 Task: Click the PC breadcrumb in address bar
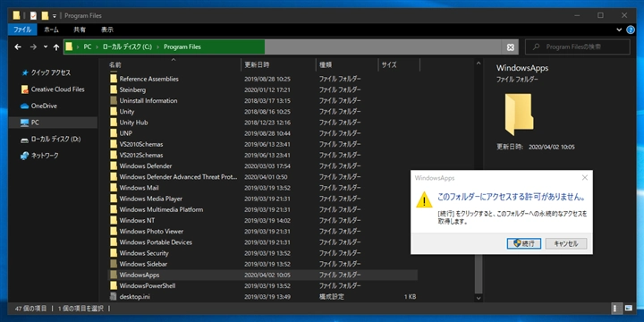pos(88,47)
